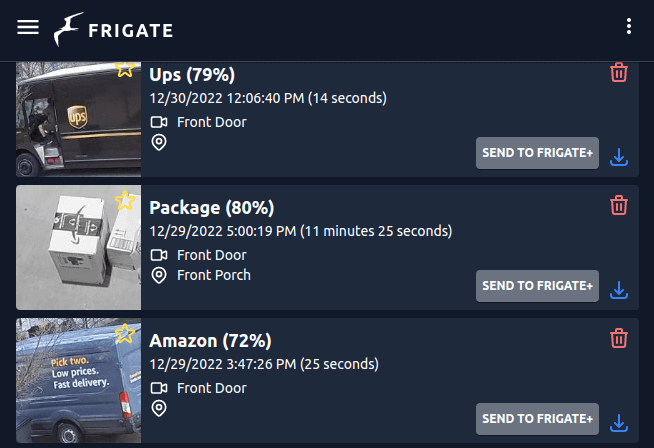Click the Front Porch zone pin icon
The height and width of the screenshot is (448, 654).
[158, 275]
